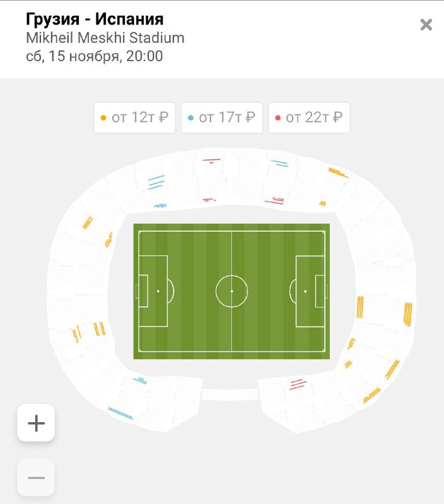Toggle the 'от 12т ₽' price filter

click(135, 118)
